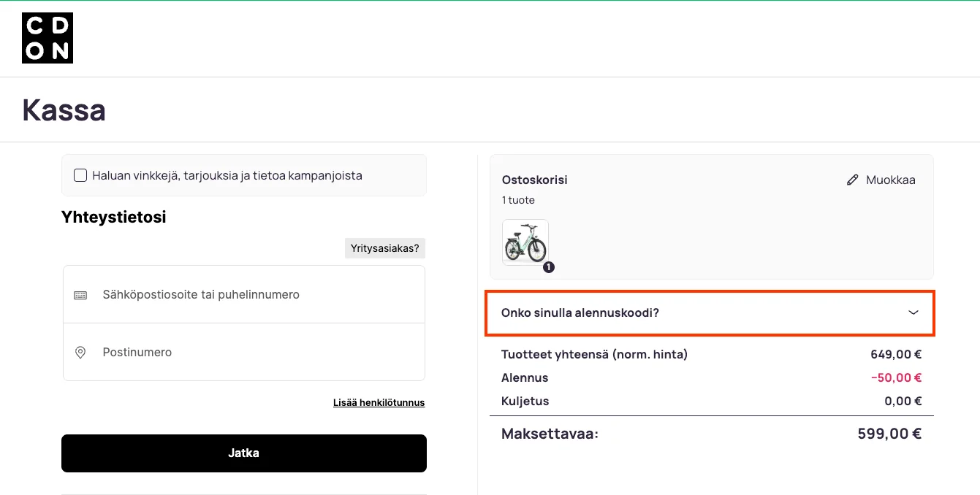The width and height of the screenshot is (980, 495).
Task: Open the Onko sinulla alennuskoodi section
Action: (710, 313)
